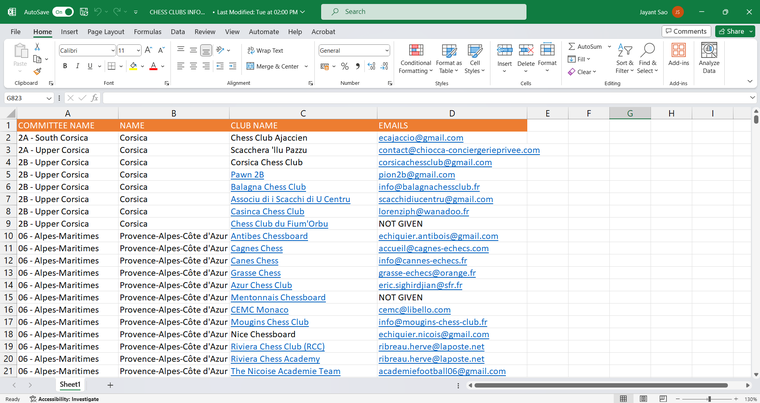Click the Cut scissors icon
760x403 pixels.
coord(38,48)
